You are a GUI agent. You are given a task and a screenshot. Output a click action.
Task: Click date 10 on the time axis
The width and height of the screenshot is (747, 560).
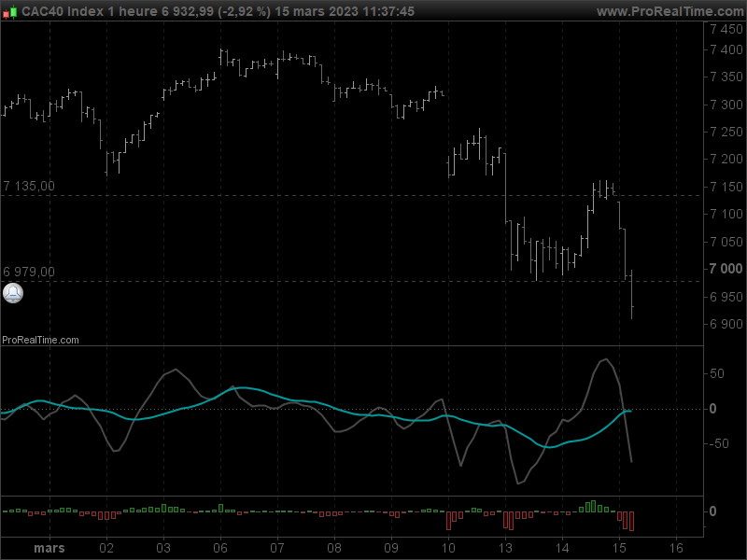(448, 548)
